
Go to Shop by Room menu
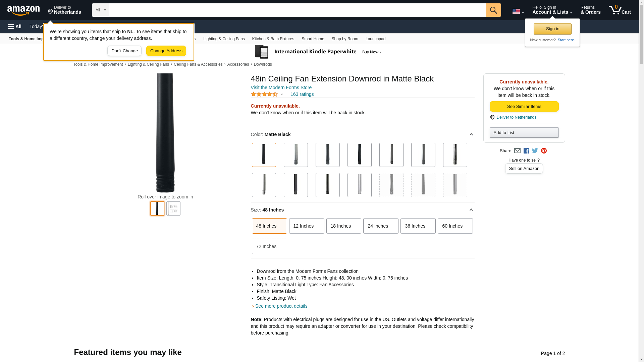point(344,39)
